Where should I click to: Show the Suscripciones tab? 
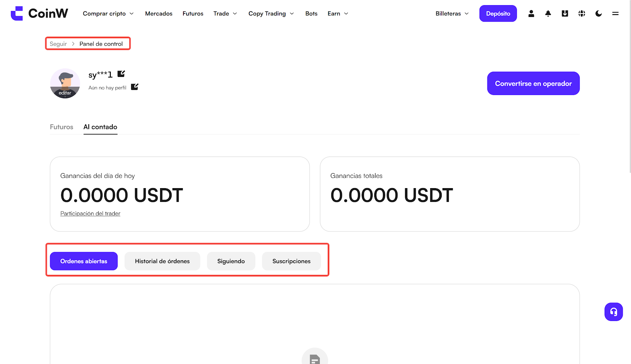(x=291, y=261)
